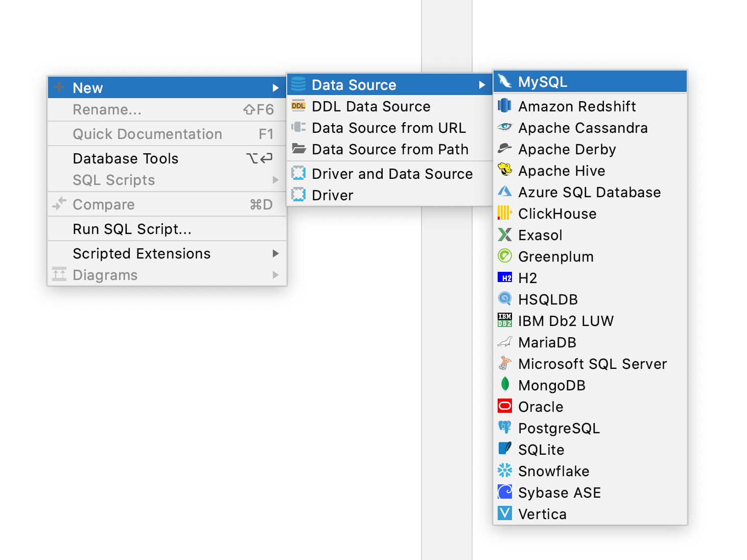Expand the New submenu arrow

click(275, 88)
